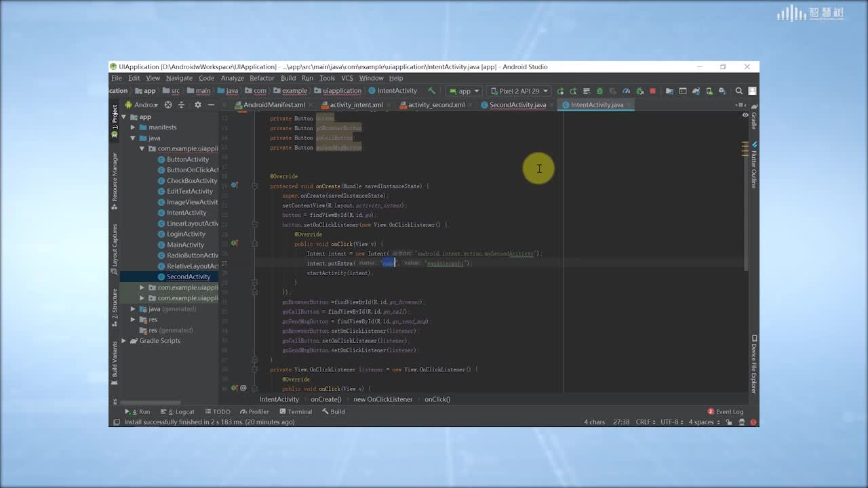Click the editor inspection eye icon

coord(745,115)
